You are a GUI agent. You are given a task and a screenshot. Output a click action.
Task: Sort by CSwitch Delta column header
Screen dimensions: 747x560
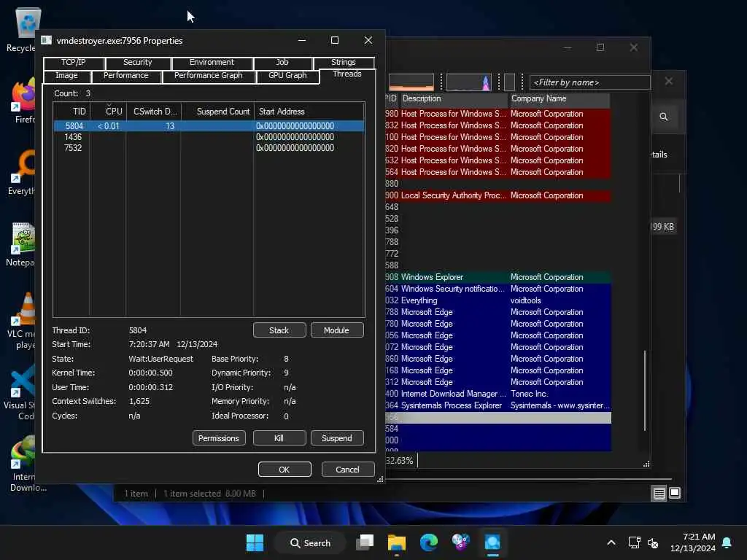click(x=154, y=112)
